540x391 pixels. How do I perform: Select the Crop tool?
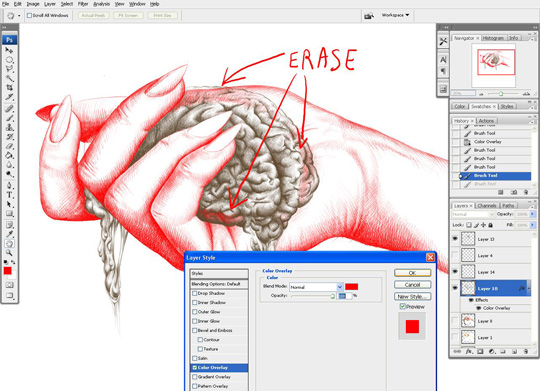(9, 88)
